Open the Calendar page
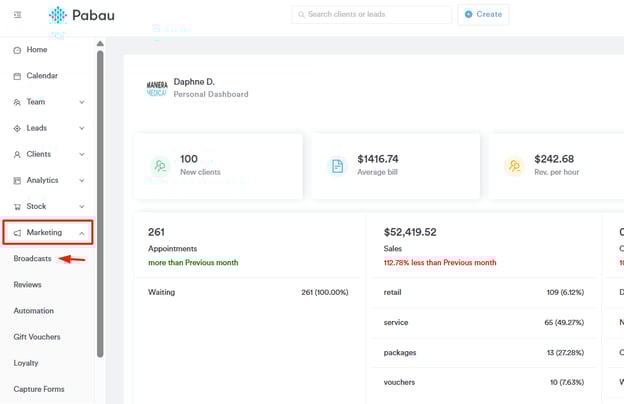 click(x=41, y=76)
